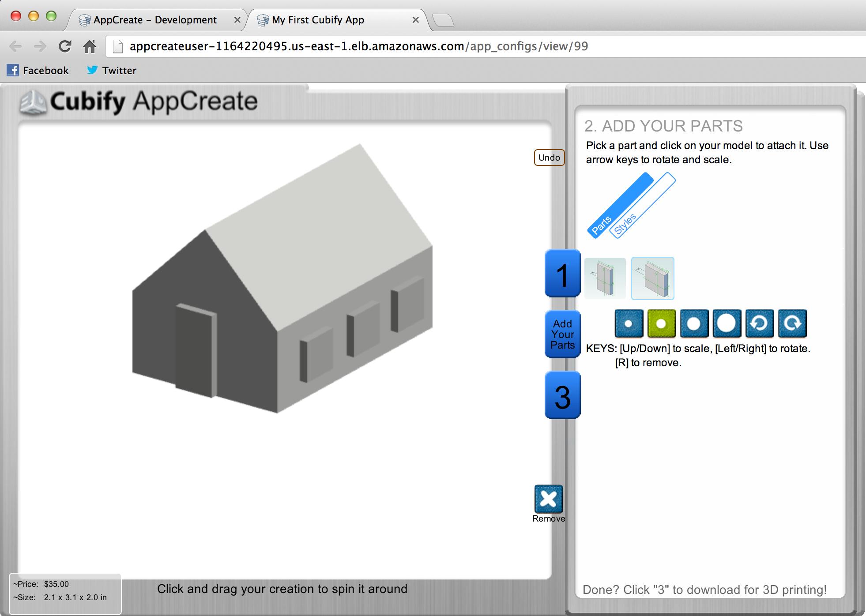Open the Add Your Parts step

click(562, 334)
